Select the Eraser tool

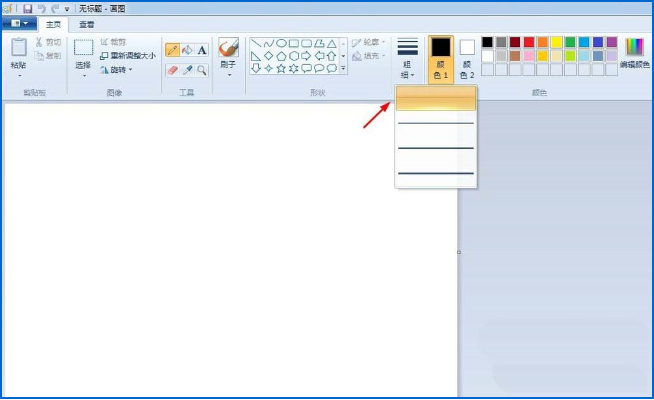pyautogui.click(x=172, y=70)
